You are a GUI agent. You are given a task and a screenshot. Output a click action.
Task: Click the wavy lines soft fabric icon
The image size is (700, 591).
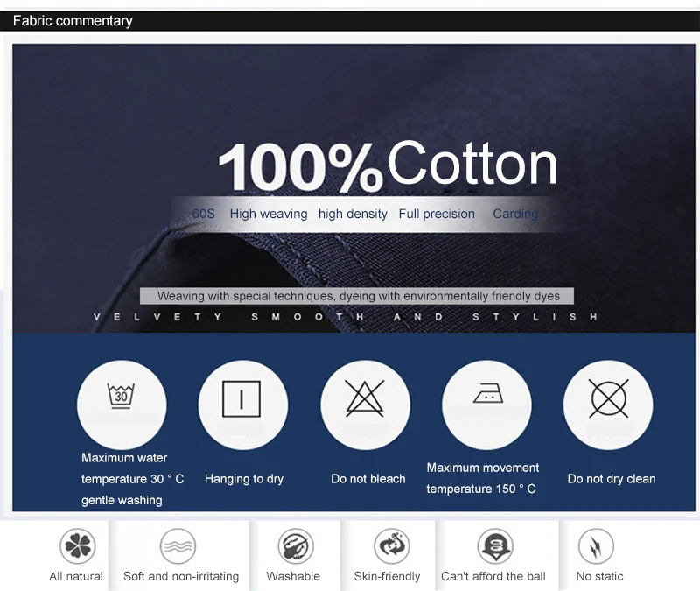(x=178, y=545)
